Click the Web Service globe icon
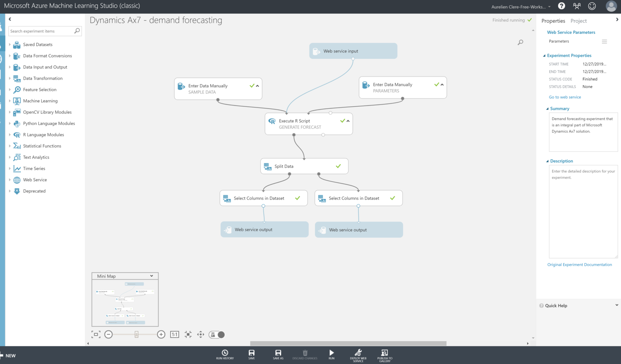This screenshot has height=364, width=621. 17,180
